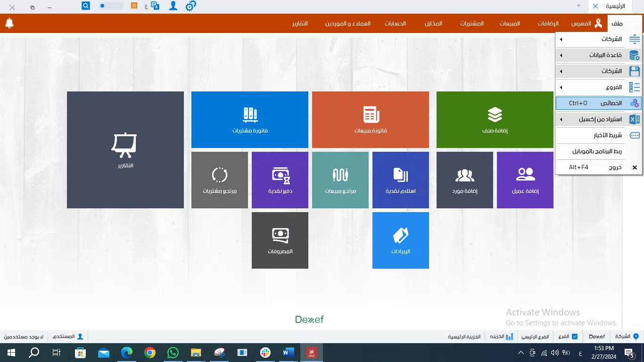Open the sales invoice tile (فاتورة مبيعات)
The image size is (644, 362).
pyautogui.click(x=370, y=120)
